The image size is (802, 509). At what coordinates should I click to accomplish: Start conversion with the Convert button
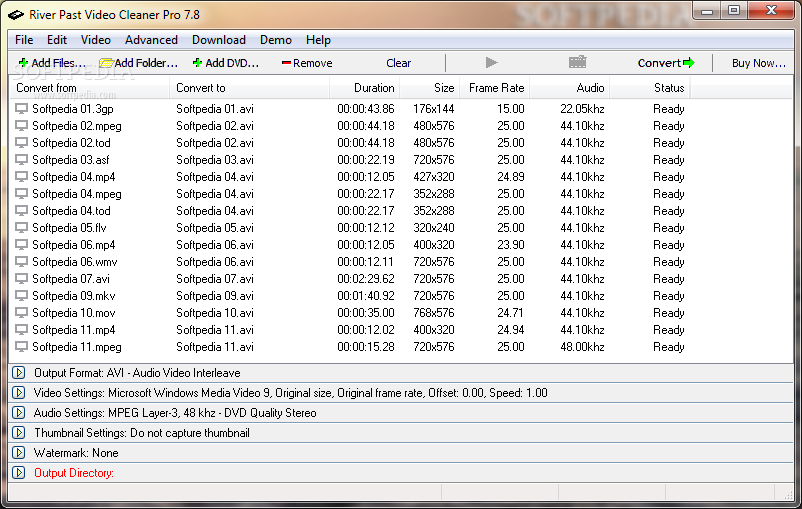[x=666, y=63]
